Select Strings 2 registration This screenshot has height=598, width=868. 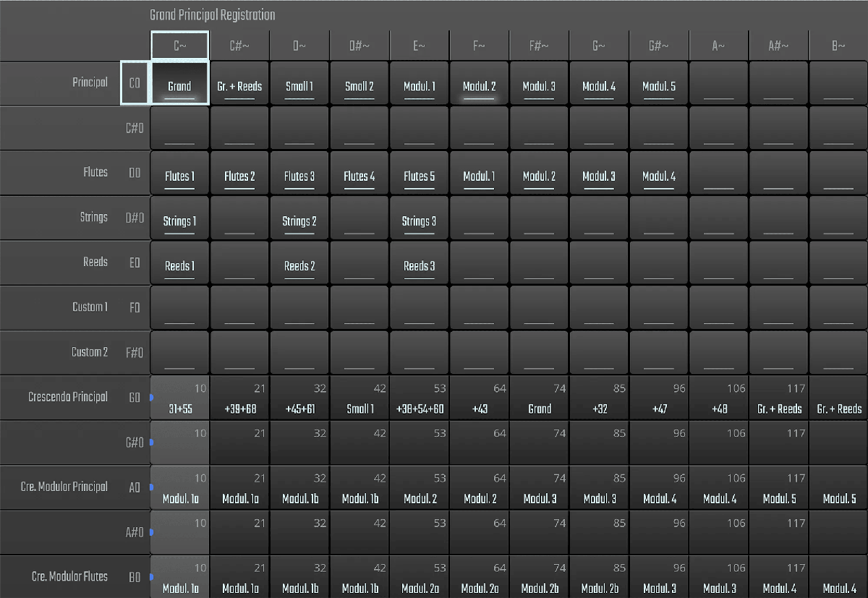[x=299, y=218]
